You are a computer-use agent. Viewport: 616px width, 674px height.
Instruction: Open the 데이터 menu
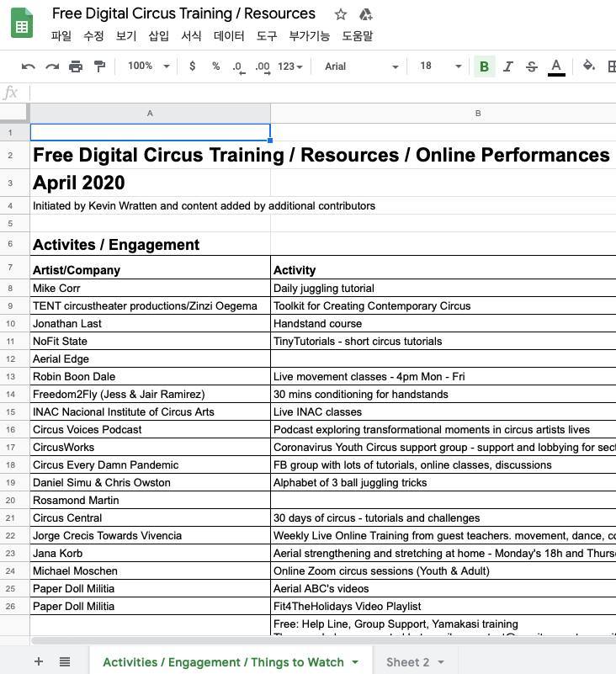(x=229, y=35)
